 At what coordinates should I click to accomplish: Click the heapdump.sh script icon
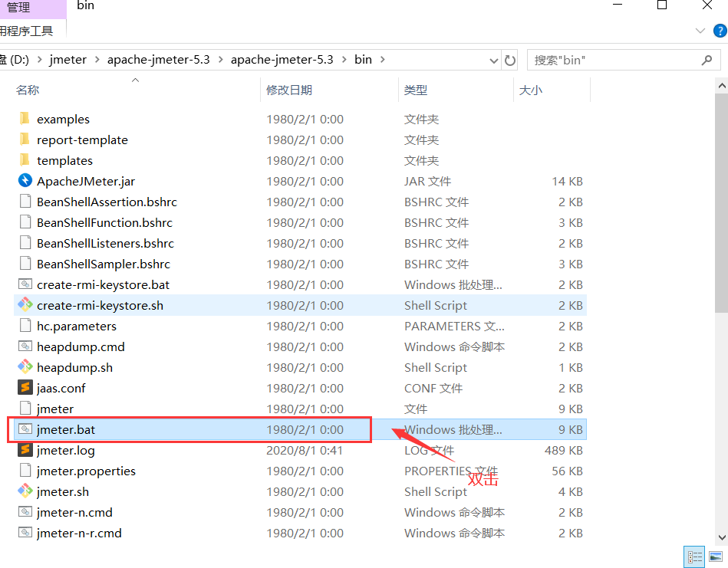(25, 367)
